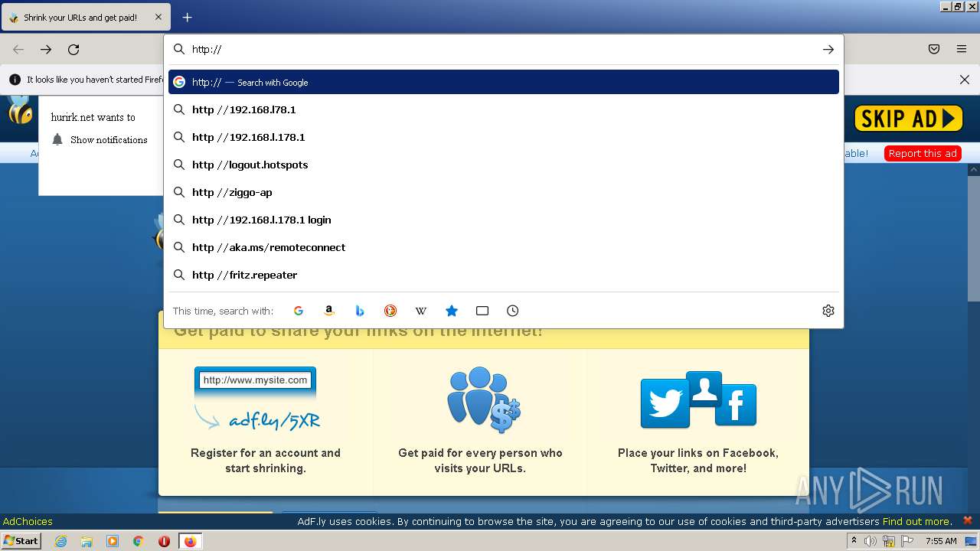Open Windows Explorer folder from taskbar

[x=87, y=541]
